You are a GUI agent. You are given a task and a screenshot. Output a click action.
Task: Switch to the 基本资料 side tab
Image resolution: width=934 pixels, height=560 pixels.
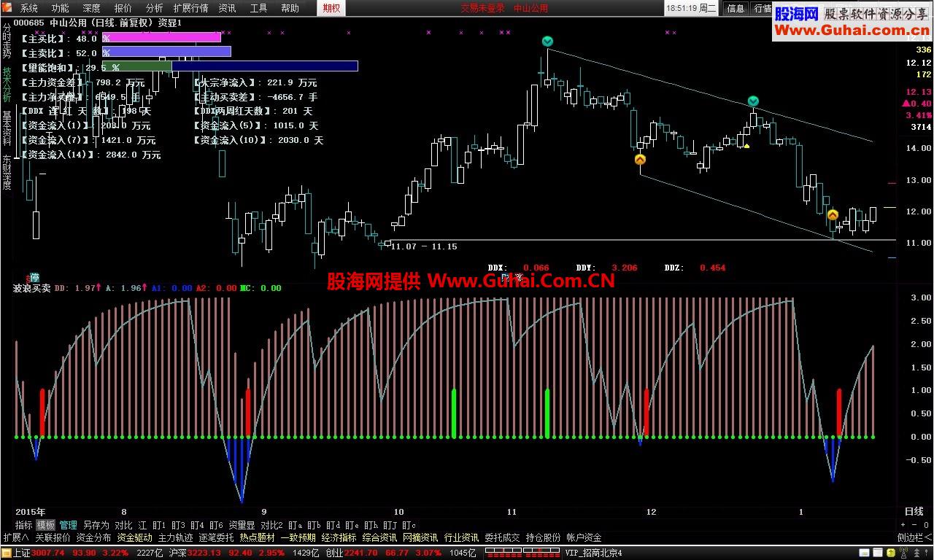coord(7,128)
